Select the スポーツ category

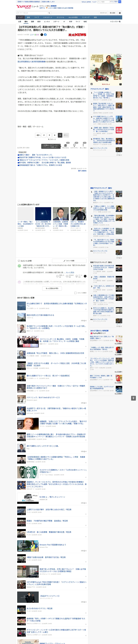(x=56, y=21)
